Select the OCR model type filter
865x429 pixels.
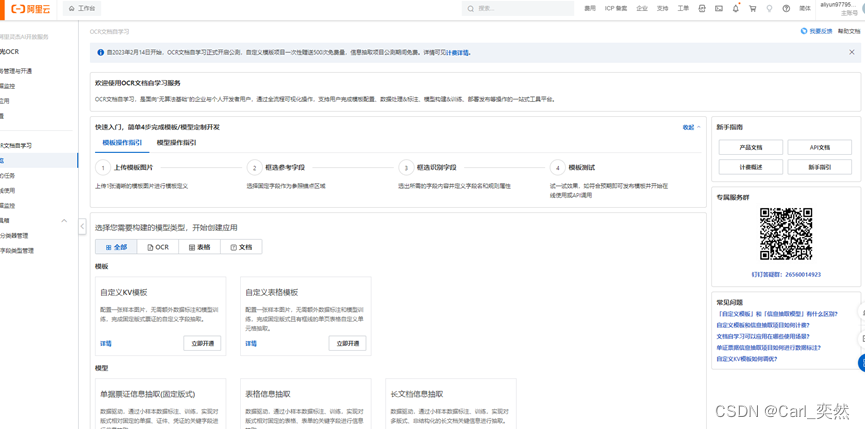158,247
